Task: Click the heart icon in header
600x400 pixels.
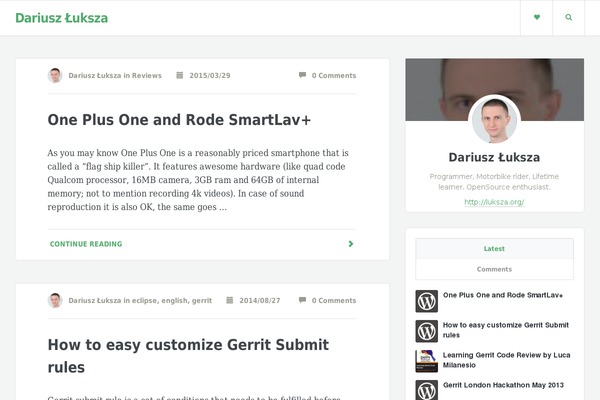Action: [x=536, y=17]
